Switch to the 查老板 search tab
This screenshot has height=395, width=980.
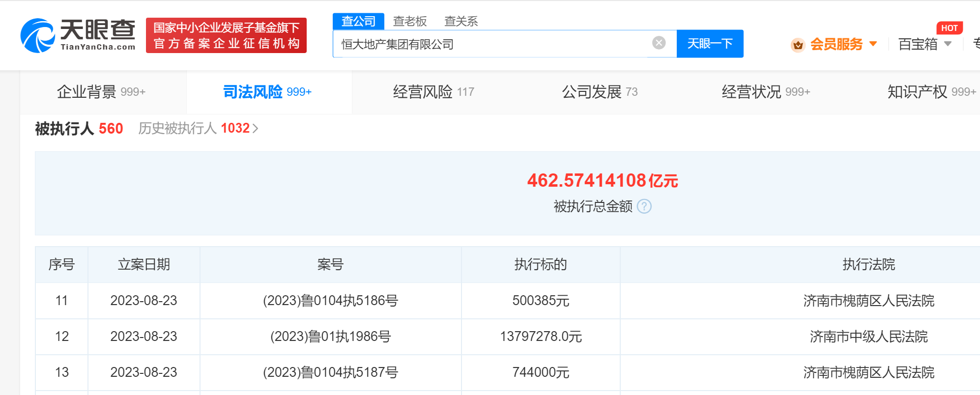(x=410, y=21)
